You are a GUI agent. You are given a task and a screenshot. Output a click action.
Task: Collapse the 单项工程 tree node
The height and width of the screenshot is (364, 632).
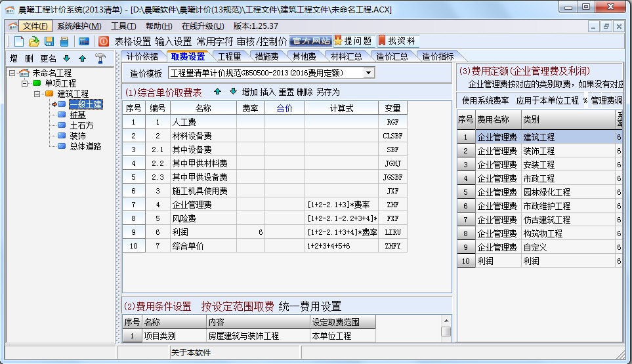[x=24, y=83]
